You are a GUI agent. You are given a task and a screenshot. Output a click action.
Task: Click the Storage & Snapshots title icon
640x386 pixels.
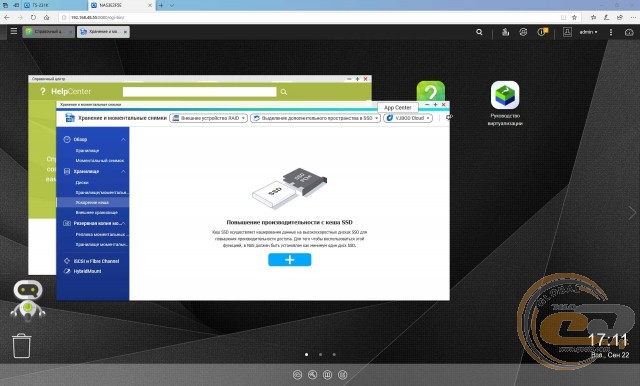click(70, 118)
